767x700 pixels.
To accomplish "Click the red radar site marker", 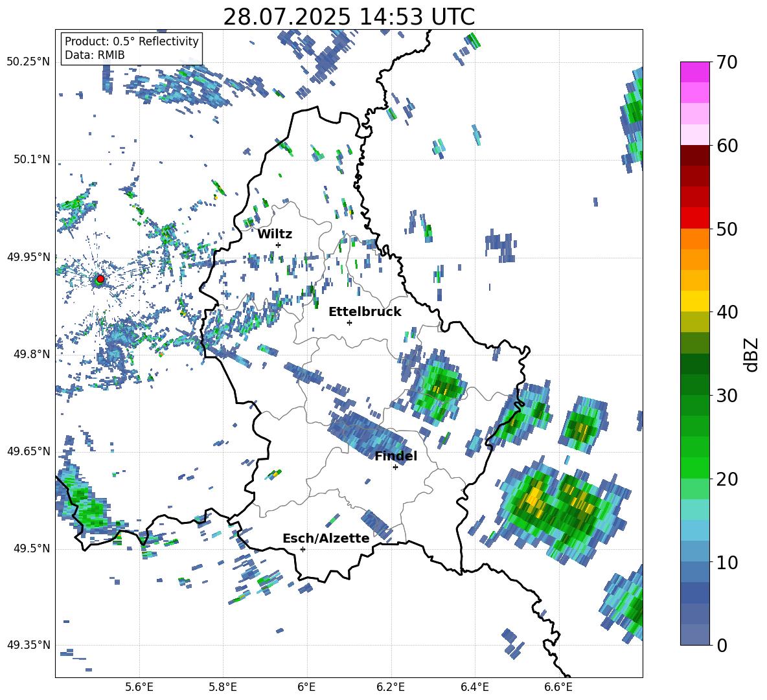I will tap(100, 279).
